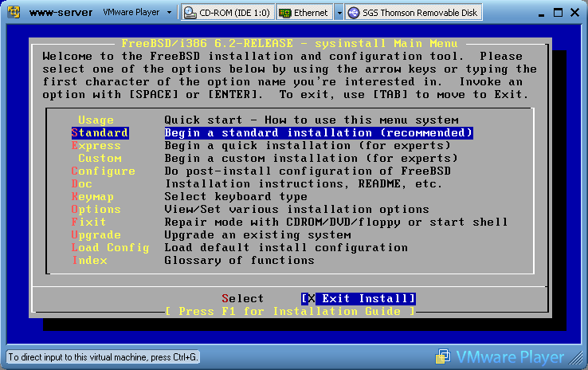
Task: Open the VMware Player dropdown menu
Action: point(137,13)
